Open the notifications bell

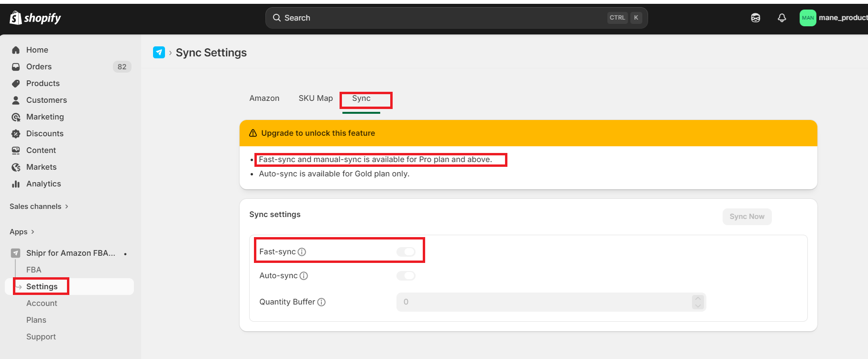point(781,18)
